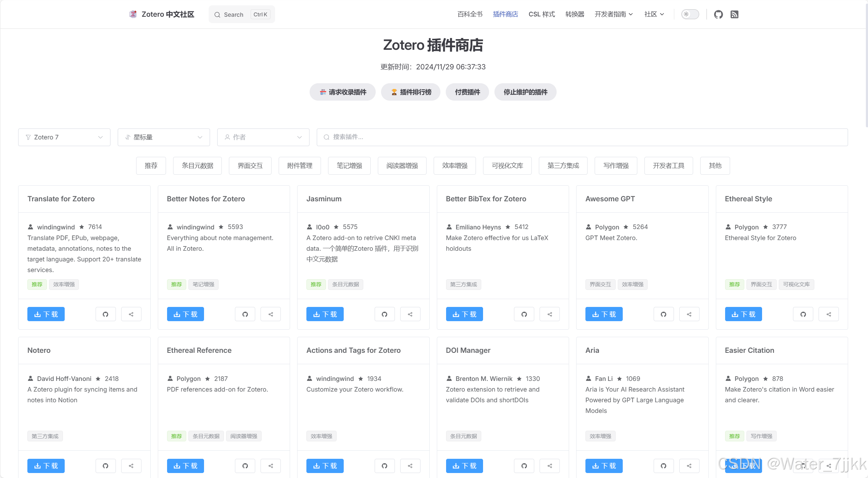The height and width of the screenshot is (478, 868).
Task: Open the GitHub icon in the header
Action: tap(718, 15)
